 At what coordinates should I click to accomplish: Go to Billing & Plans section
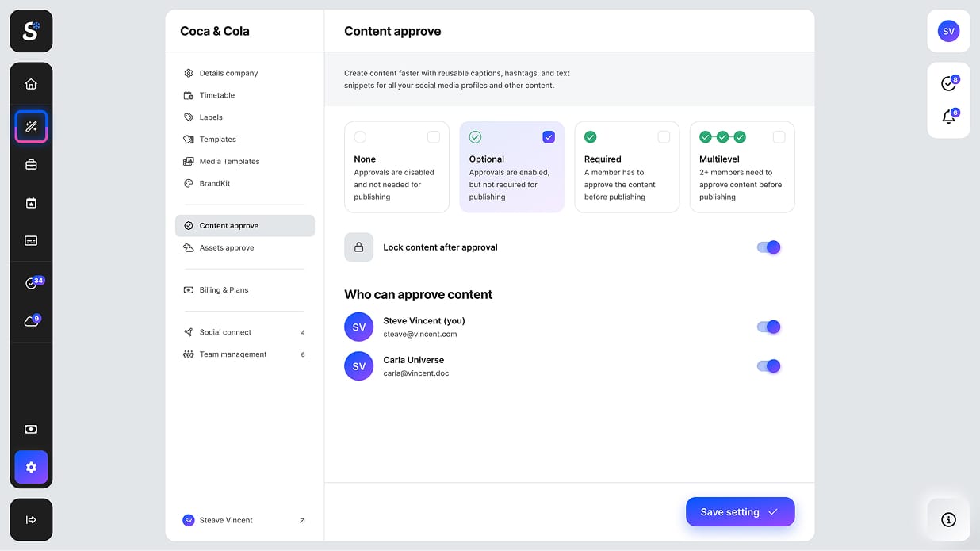pos(224,290)
